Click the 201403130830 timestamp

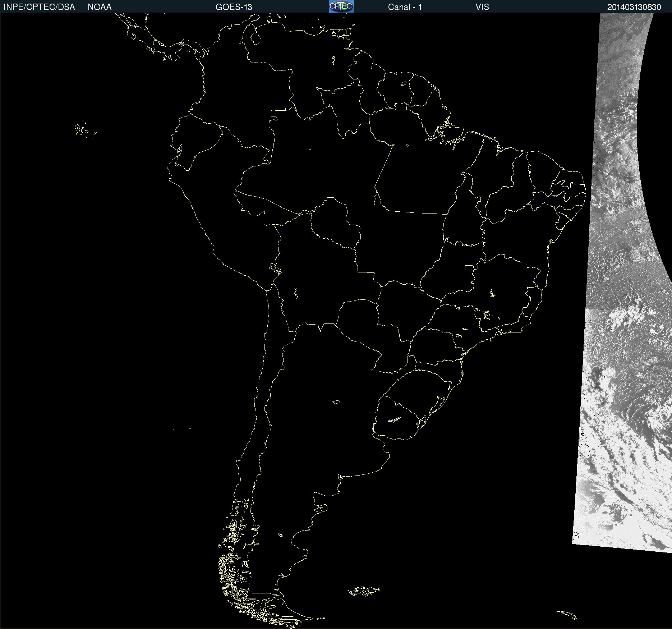click(634, 7)
